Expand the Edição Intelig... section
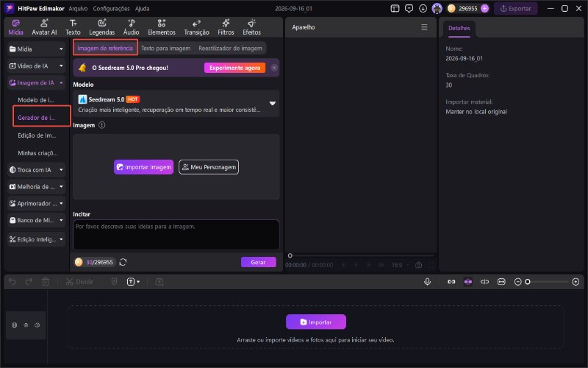Screen dimensions: 588x368 coord(36,239)
